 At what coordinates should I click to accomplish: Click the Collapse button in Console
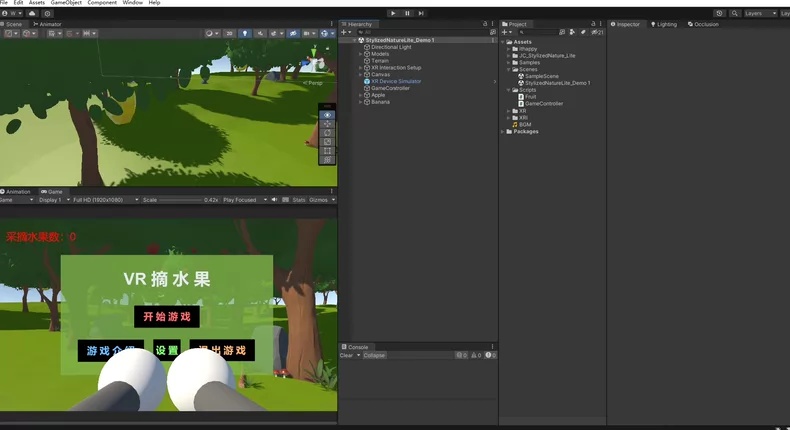tap(374, 355)
